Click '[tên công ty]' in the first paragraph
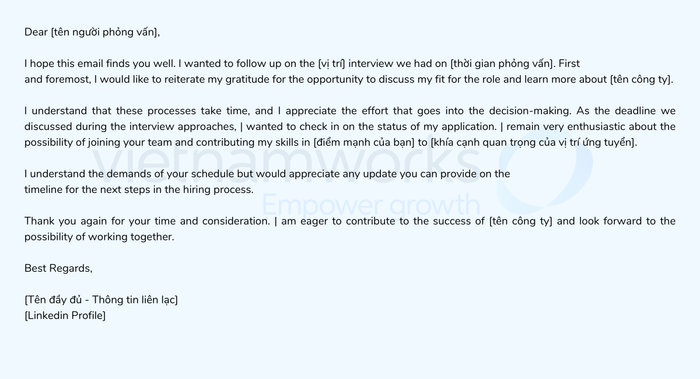This screenshot has width=700, height=379. pos(641,79)
